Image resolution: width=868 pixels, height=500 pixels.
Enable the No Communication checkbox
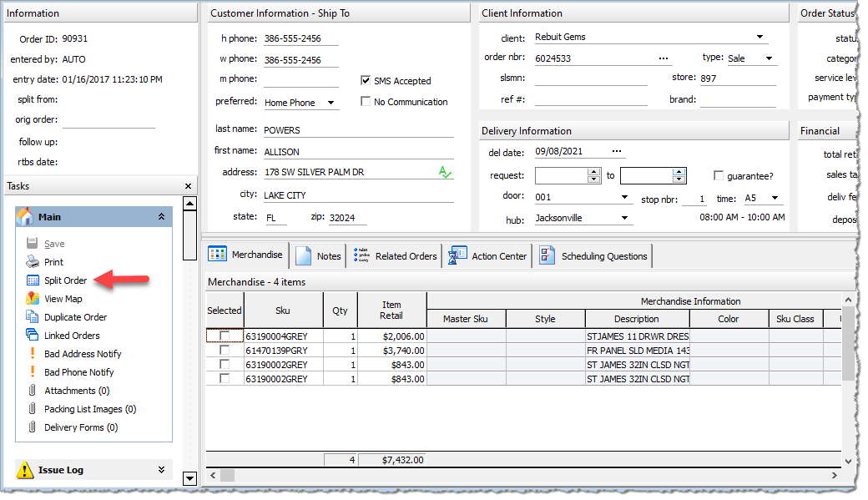(366, 101)
